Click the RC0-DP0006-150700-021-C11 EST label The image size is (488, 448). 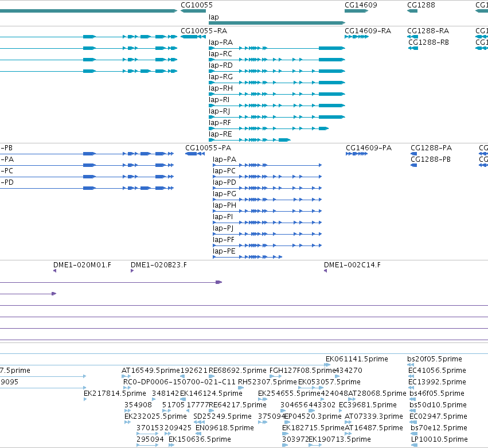179,382
